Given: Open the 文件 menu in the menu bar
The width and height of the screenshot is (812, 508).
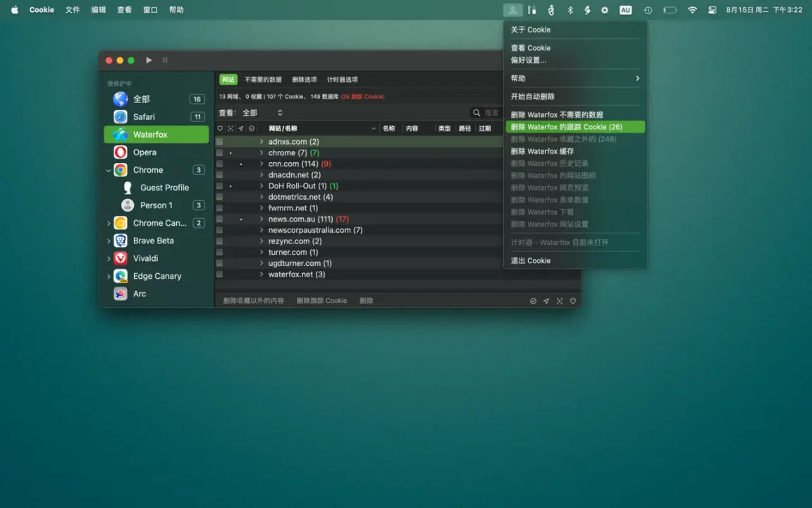Looking at the screenshot, I should [73, 10].
